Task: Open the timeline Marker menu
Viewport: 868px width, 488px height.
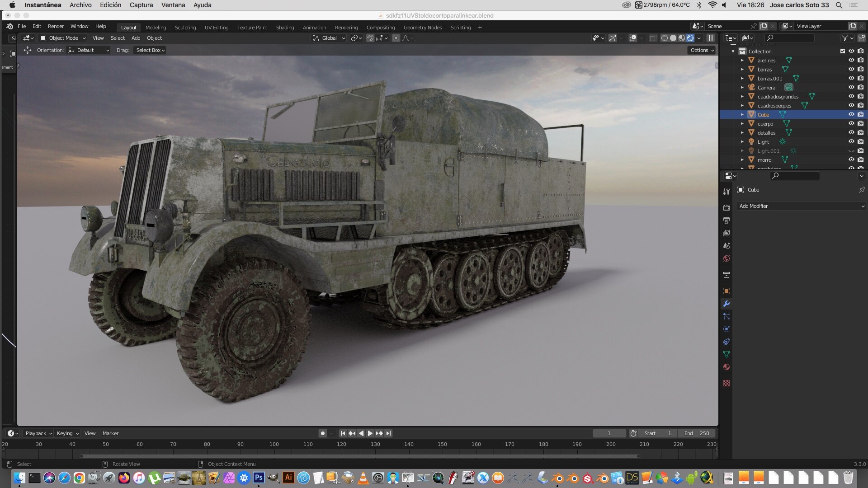Action: pos(110,433)
